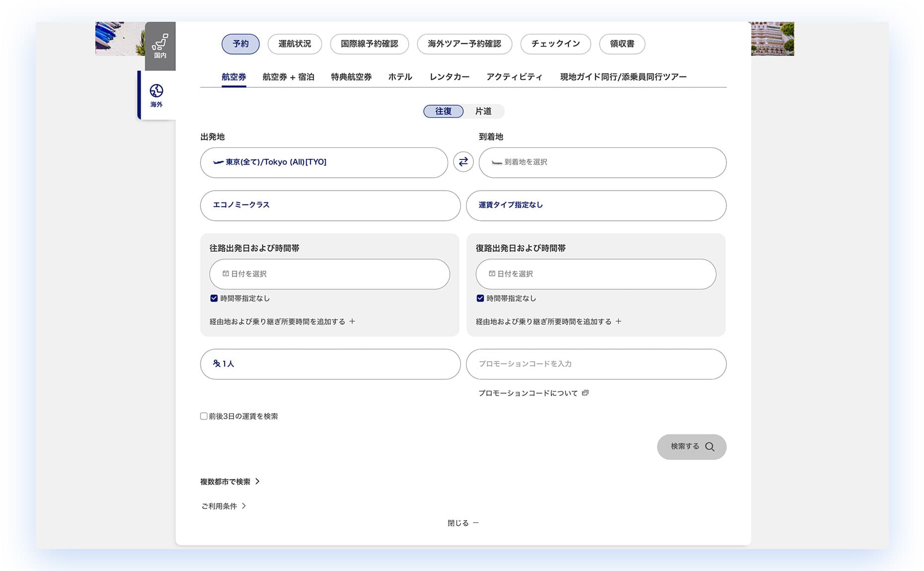The width and height of the screenshot is (924, 571).
Task: Click the plus icon for return 経由地 addition
Action: coord(618,321)
